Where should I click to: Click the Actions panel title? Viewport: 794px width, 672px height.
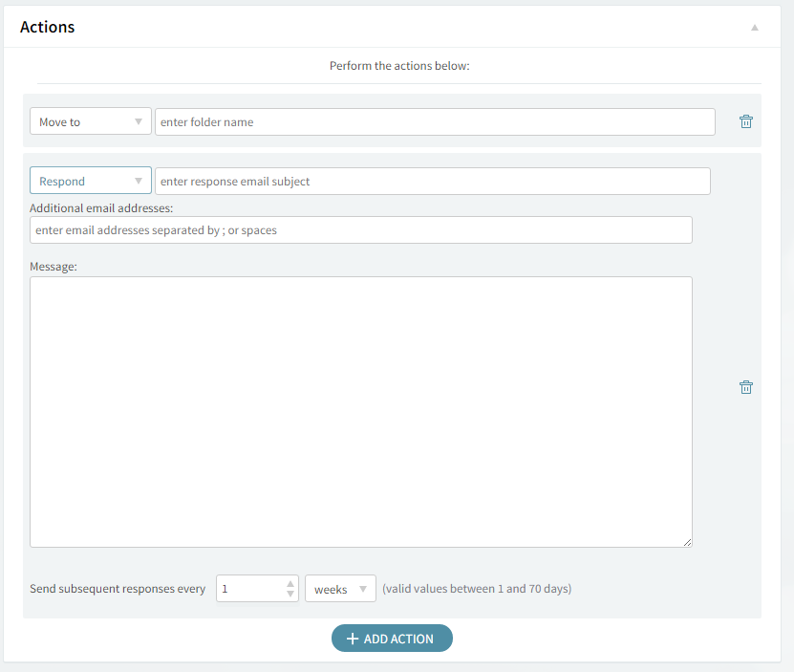tap(48, 27)
